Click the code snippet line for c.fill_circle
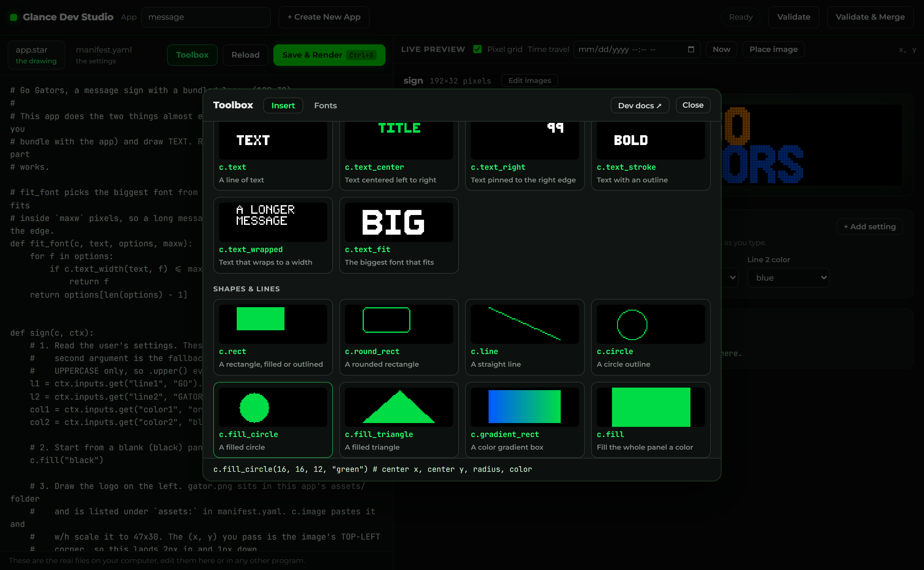 point(372,469)
